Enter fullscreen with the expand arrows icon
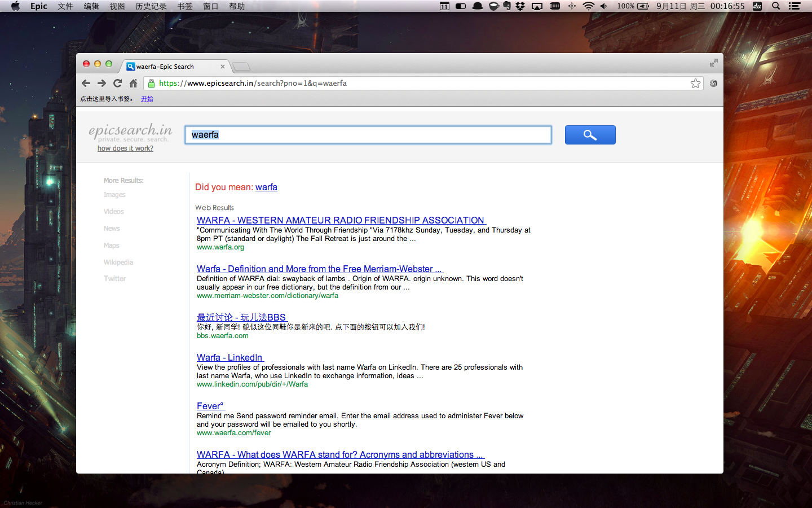 coord(713,63)
